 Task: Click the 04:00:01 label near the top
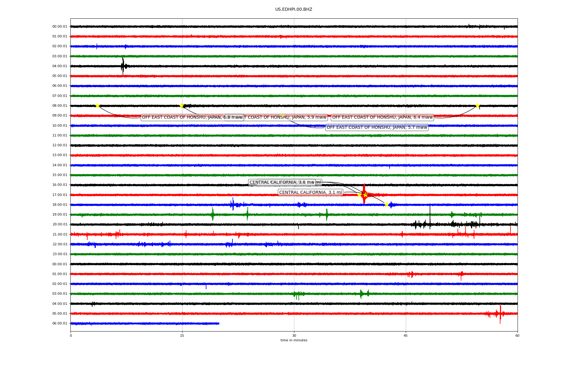pyautogui.click(x=60, y=66)
